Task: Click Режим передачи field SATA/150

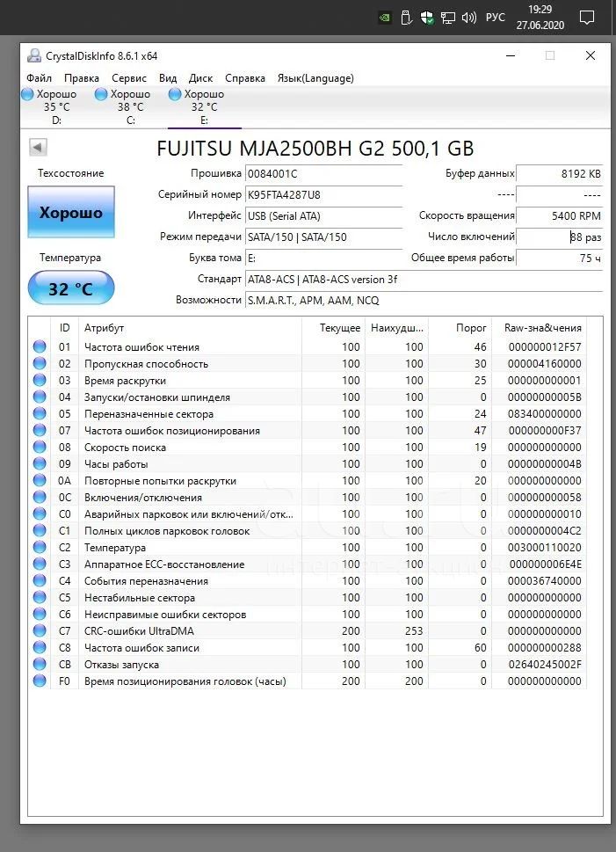Action: tap(323, 237)
